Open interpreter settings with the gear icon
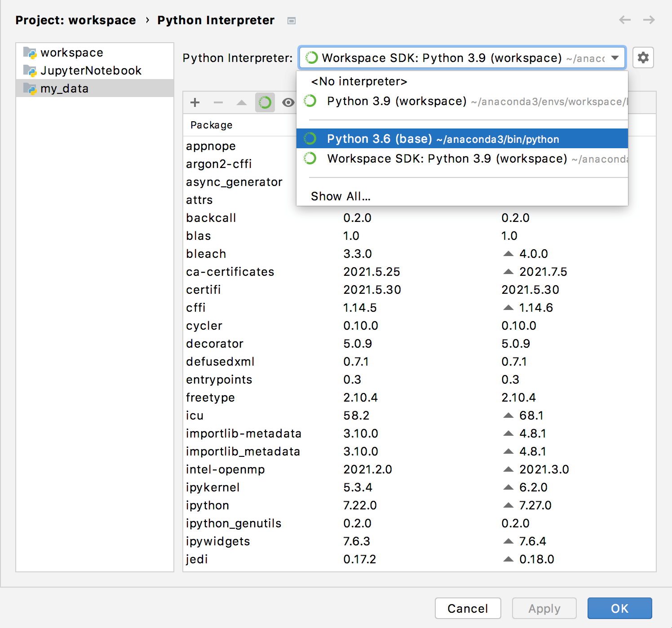Screen dimensions: 672x628 click(643, 57)
